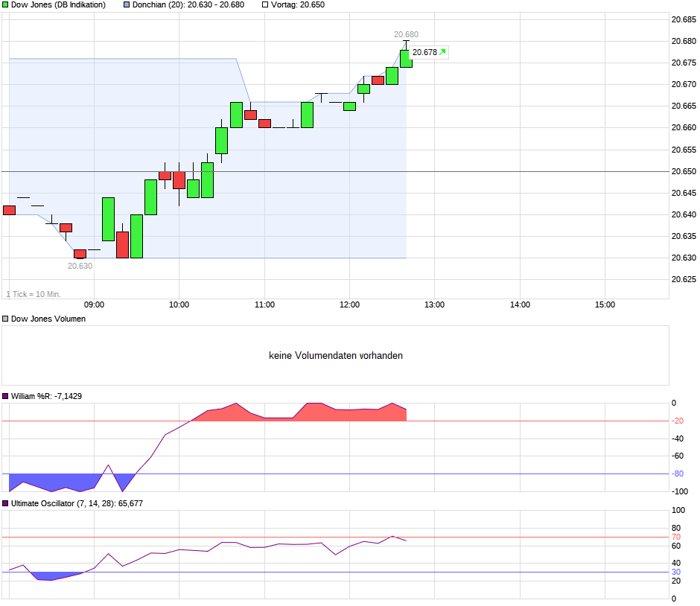Click the blue Donchian legend swatch
700x606 pixels.
point(127,5)
